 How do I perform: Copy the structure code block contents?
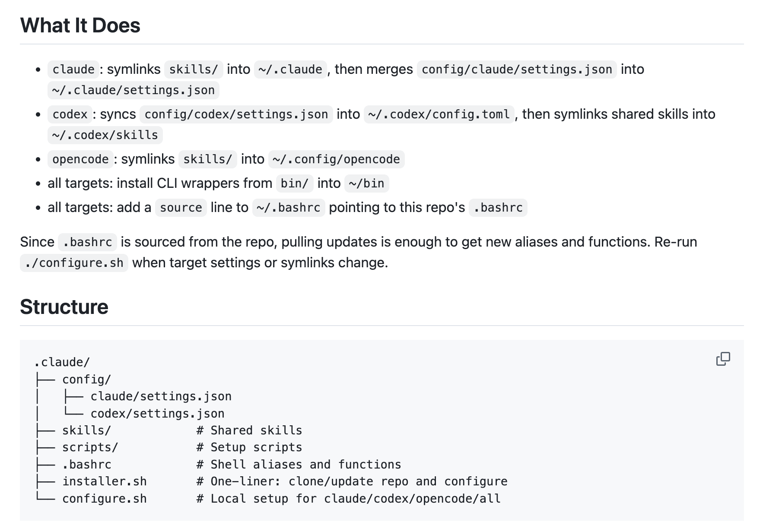723,359
